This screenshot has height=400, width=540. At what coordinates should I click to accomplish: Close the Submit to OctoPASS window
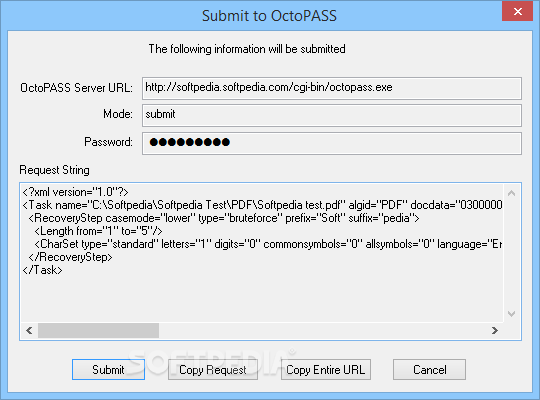coord(517,12)
